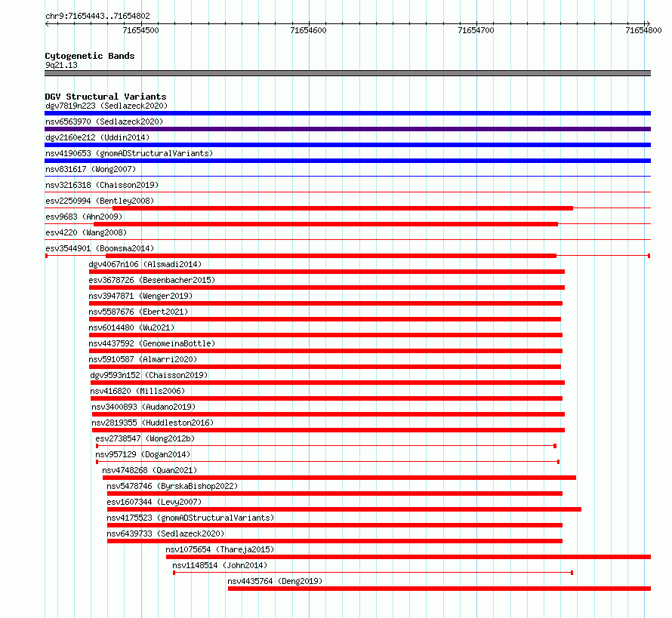Open dgv9593n152 (Chaisson2019) entry
The height and width of the screenshot is (618, 672).
(149, 375)
